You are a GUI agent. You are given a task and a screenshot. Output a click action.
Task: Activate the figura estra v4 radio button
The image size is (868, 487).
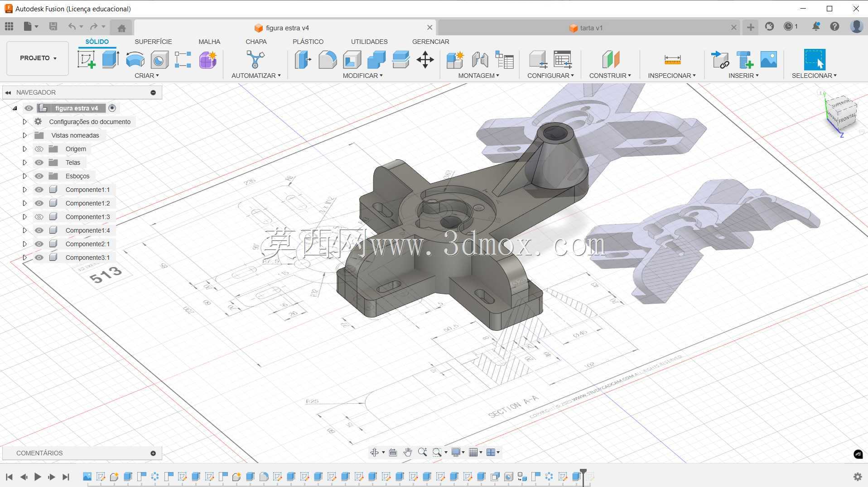click(x=112, y=108)
